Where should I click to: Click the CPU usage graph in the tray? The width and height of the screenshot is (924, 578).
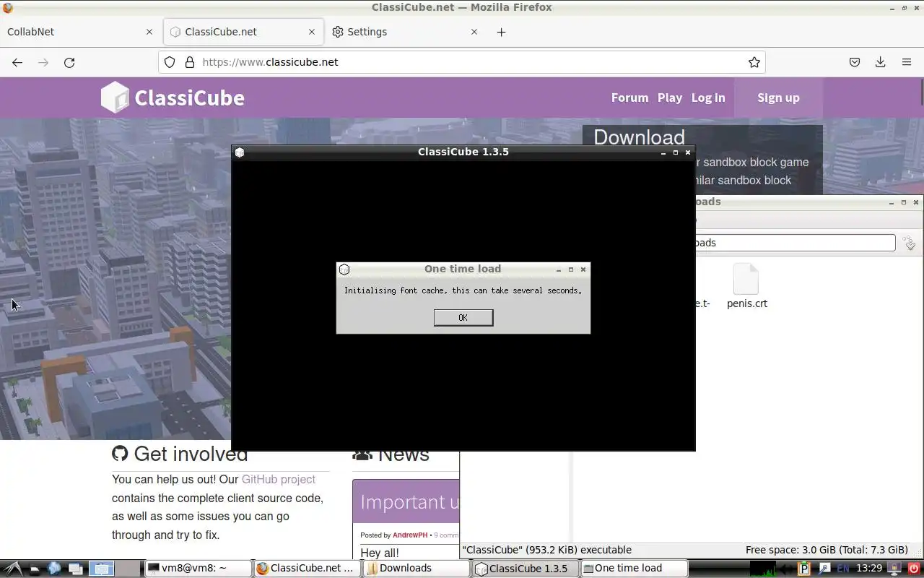click(x=763, y=569)
